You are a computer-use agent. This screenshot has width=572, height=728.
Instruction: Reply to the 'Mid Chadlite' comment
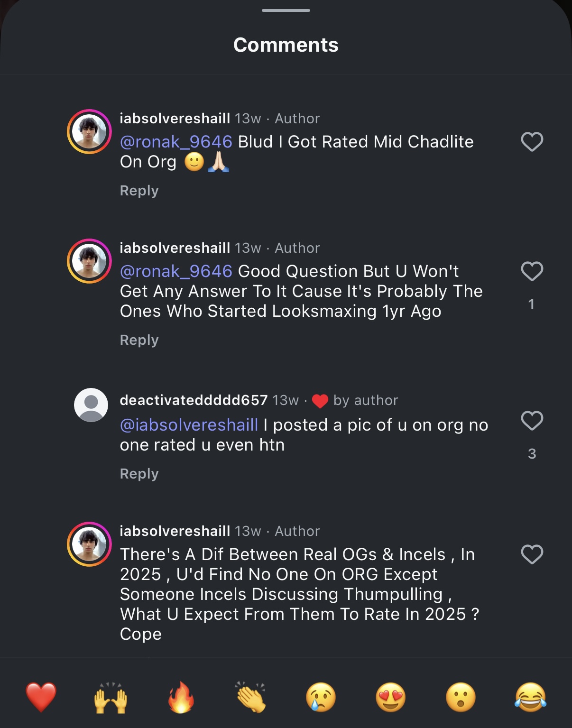[139, 191]
